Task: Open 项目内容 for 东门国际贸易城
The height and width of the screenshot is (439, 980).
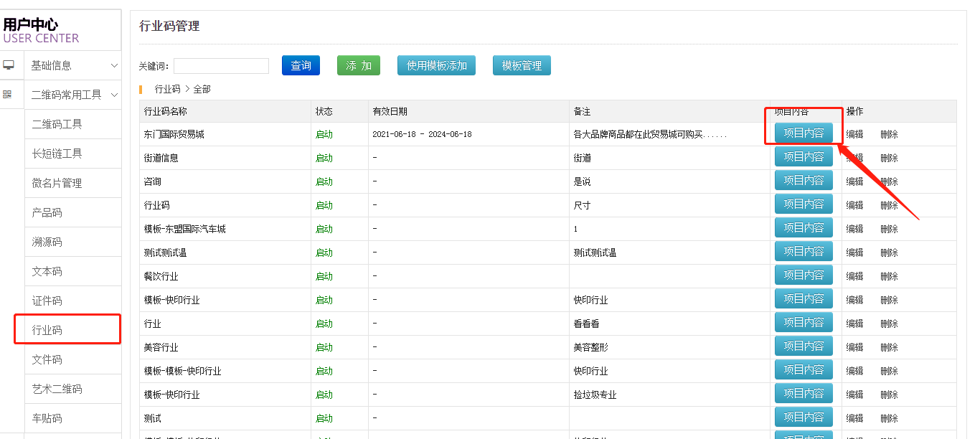Action: (x=804, y=133)
